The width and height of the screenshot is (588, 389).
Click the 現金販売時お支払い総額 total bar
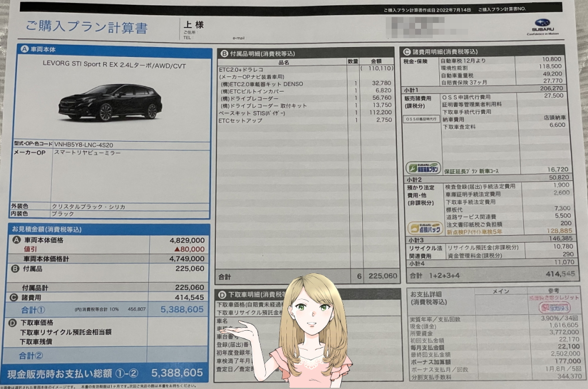coord(106,373)
